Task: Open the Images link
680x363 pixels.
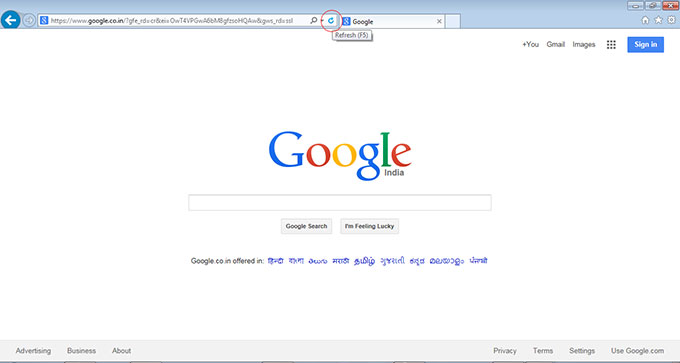Action: pos(584,45)
